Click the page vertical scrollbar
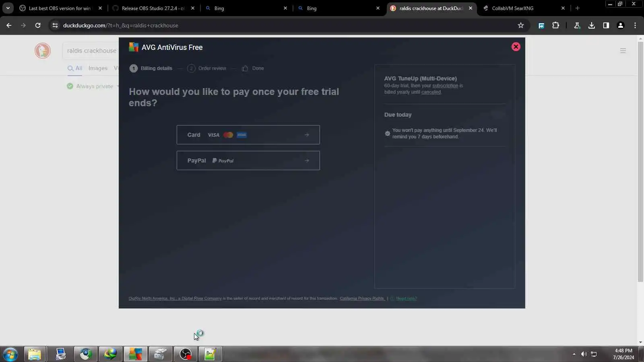Image resolution: width=644 pixels, height=362 pixels. 640,161
